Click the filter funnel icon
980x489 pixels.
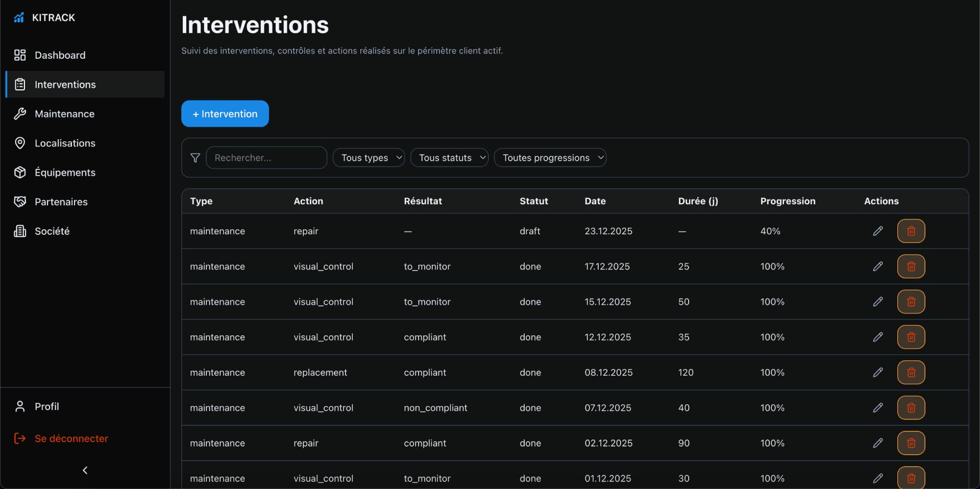point(195,158)
